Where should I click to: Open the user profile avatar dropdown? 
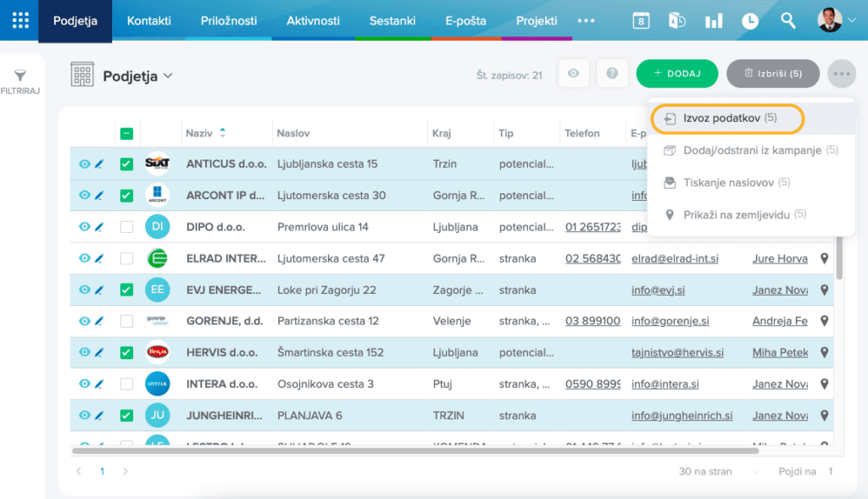click(837, 21)
